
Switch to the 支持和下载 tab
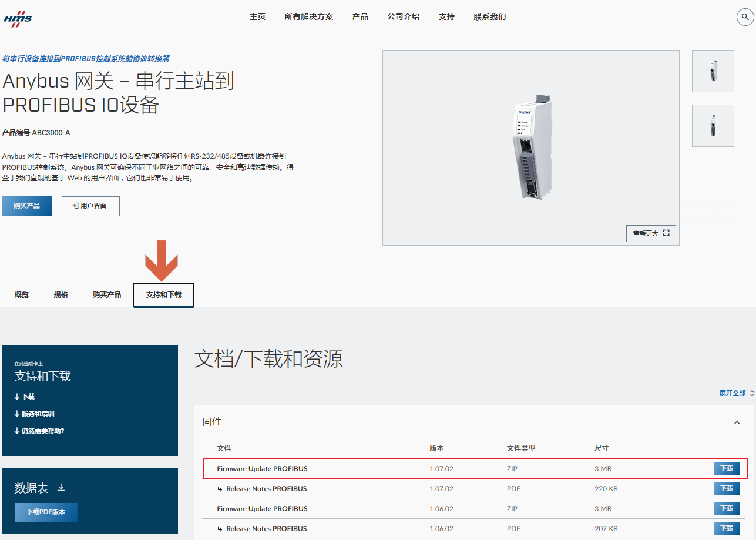click(163, 295)
